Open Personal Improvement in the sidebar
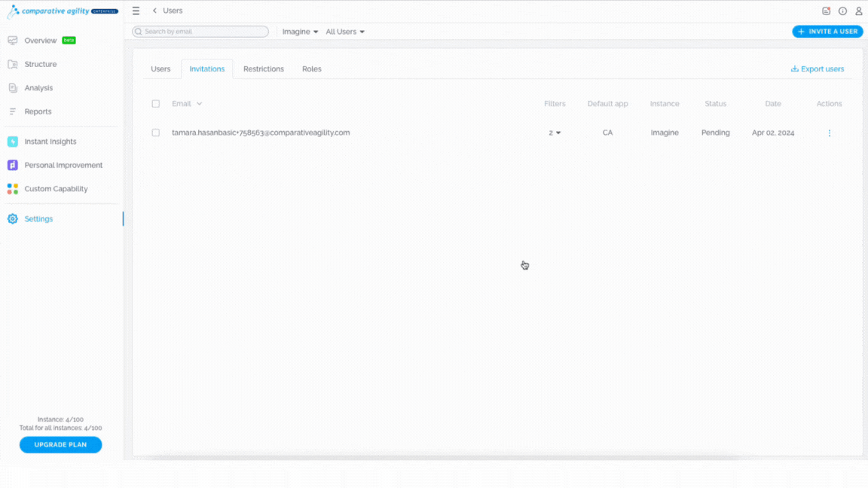Image resolution: width=868 pixels, height=488 pixels. coord(63,165)
